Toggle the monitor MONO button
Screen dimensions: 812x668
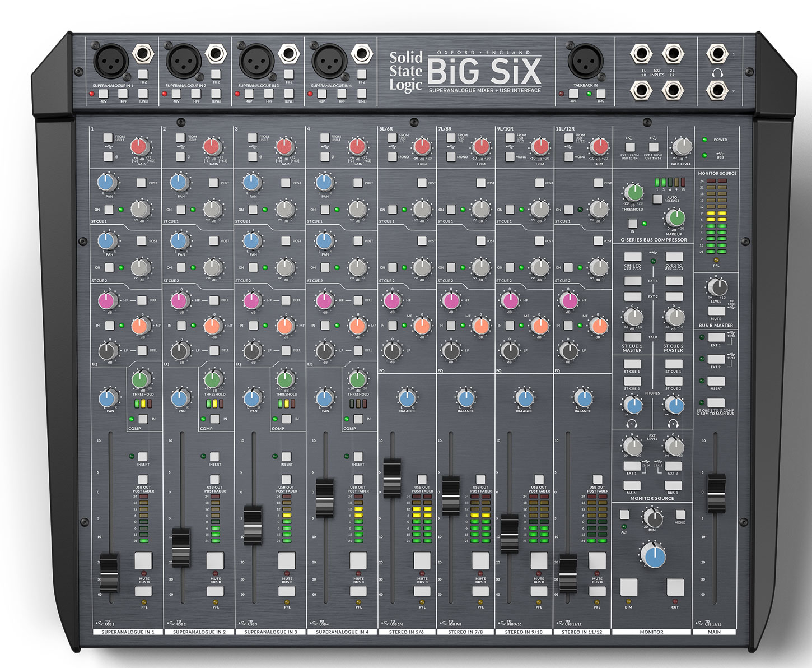[x=680, y=514]
